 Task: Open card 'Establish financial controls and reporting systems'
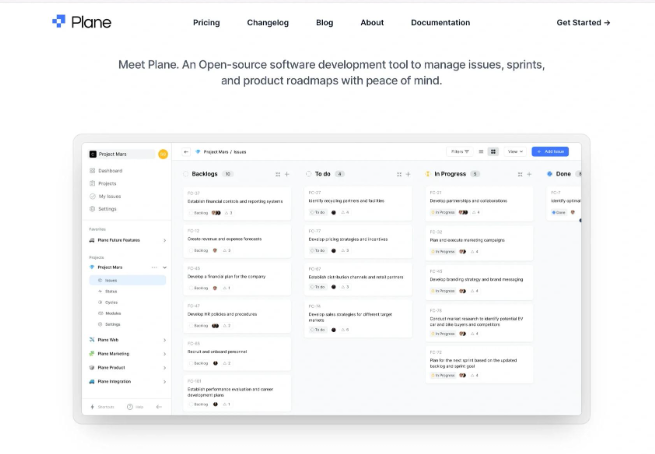pos(237,204)
